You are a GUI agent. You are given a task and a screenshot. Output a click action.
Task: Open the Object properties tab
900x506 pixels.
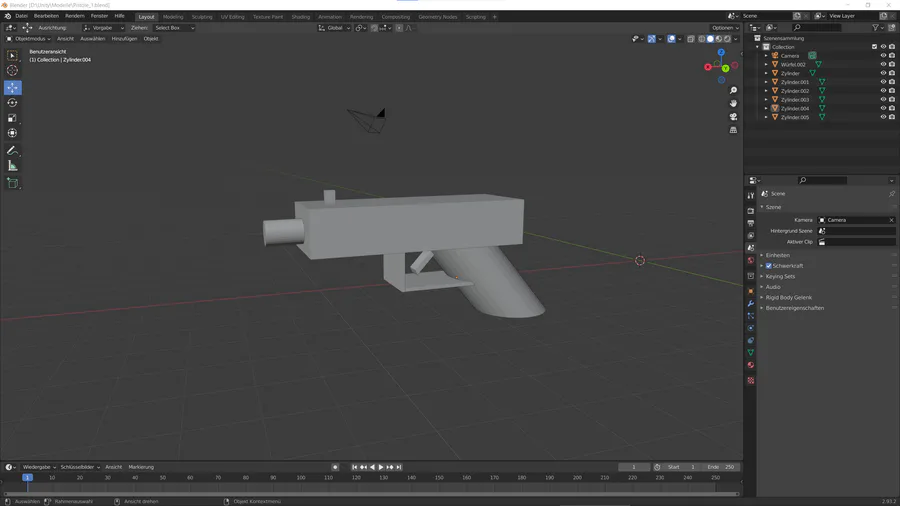[751, 291]
